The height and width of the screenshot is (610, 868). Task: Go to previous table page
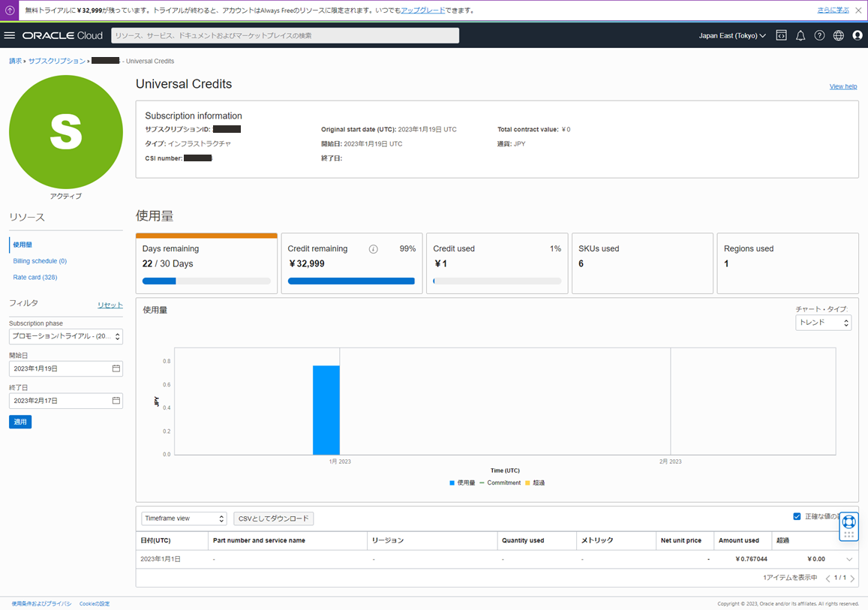coord(827,578)
